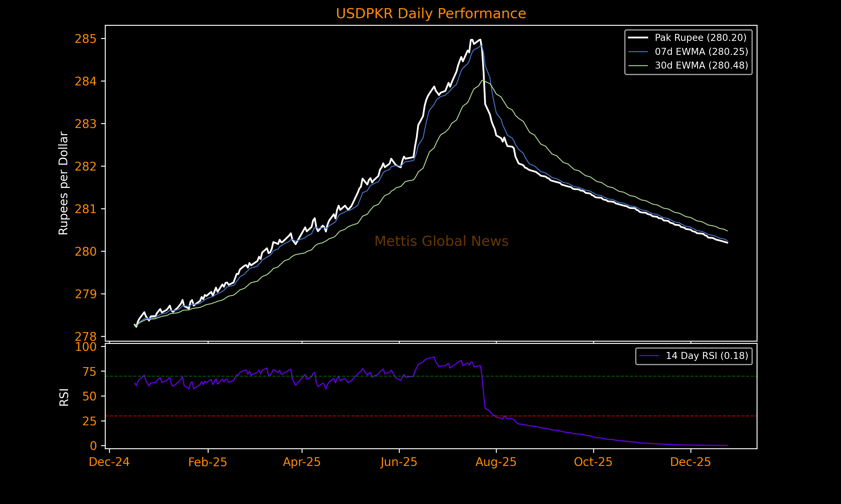Click the 100 tick on RSI axis
841x504 pixels.
(x=86, y=347)
